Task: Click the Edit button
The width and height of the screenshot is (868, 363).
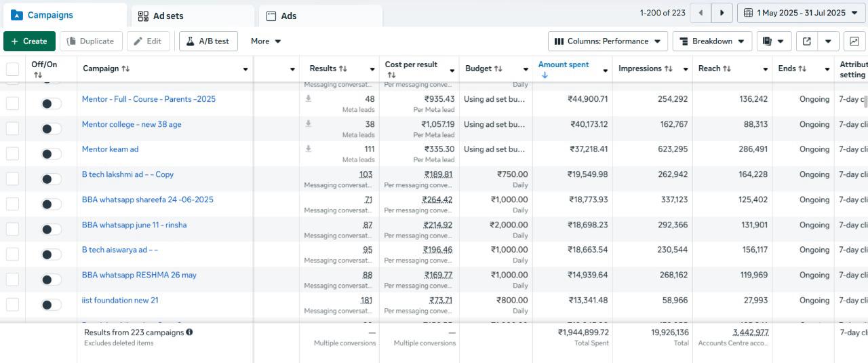Action: pyautogui.click(x=148, y=41)
